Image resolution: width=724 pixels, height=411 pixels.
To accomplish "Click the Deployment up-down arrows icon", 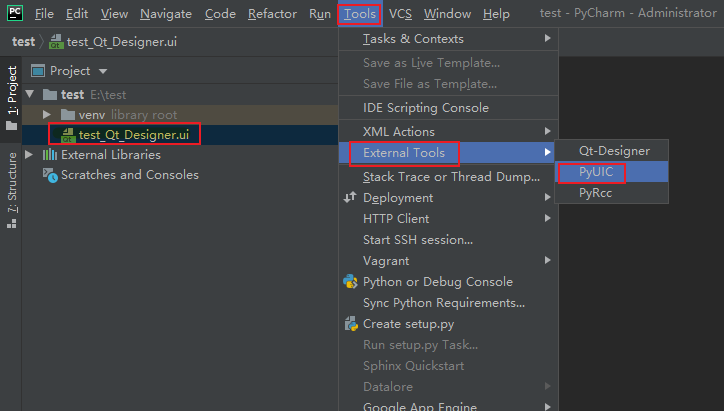I will tap(350, 197).
